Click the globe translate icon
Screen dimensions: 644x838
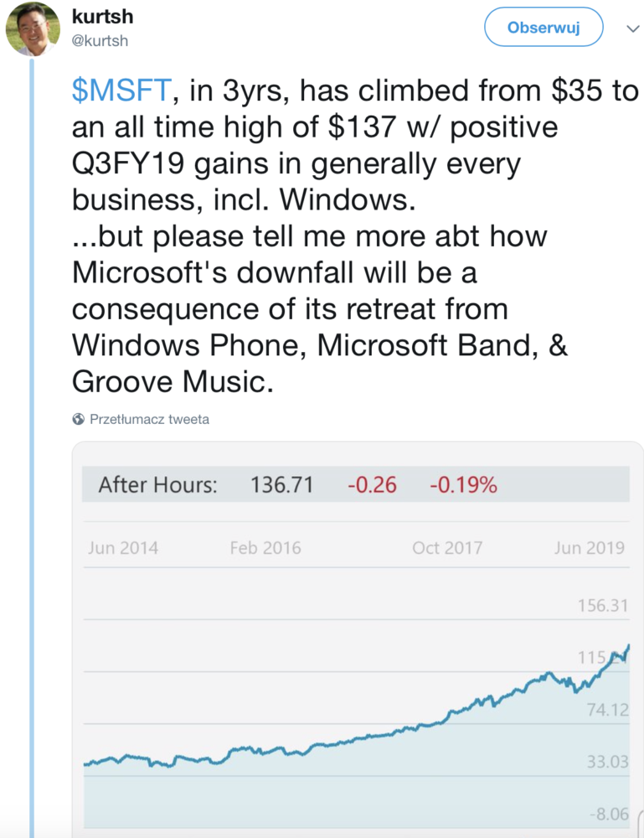pyautogui.click(x=79, y=419)
